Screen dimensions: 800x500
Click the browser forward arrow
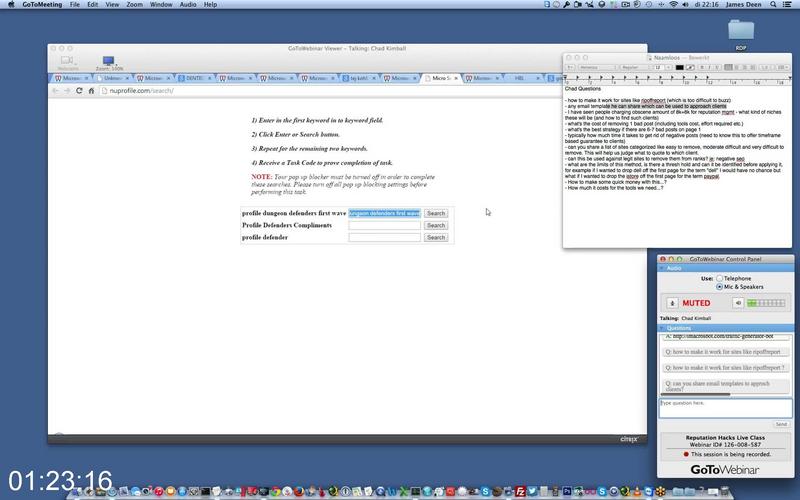point(67,91)
